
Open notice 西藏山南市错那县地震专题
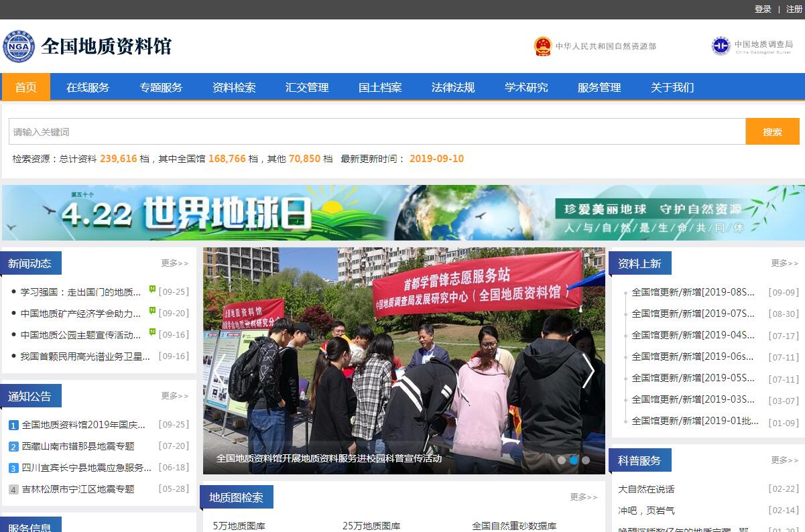[78, 446]
